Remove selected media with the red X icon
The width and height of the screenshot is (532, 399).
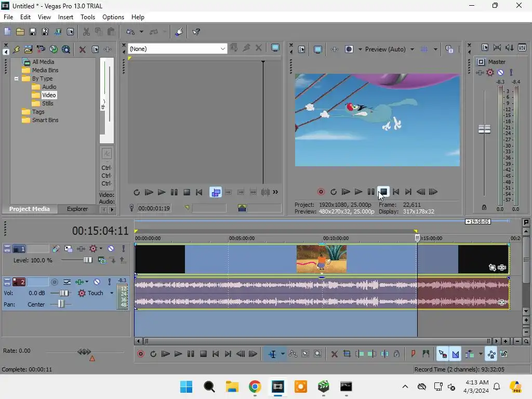pyautogui.click(x=83, y=49)
